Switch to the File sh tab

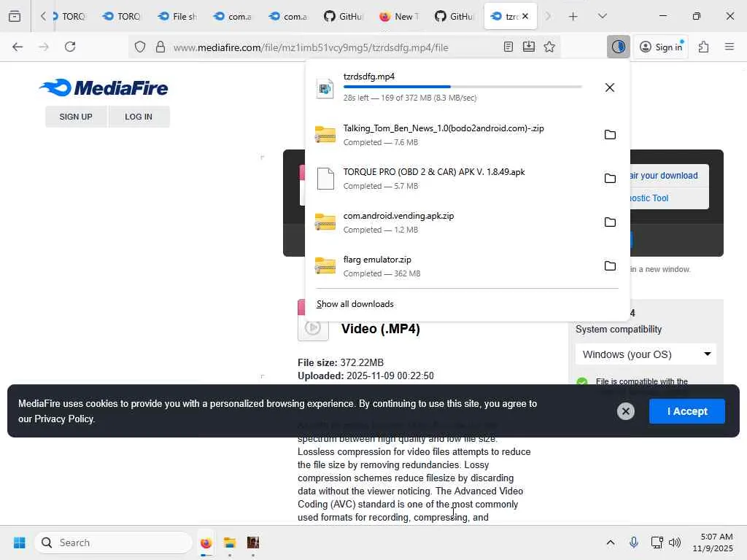tap(178, 16)
